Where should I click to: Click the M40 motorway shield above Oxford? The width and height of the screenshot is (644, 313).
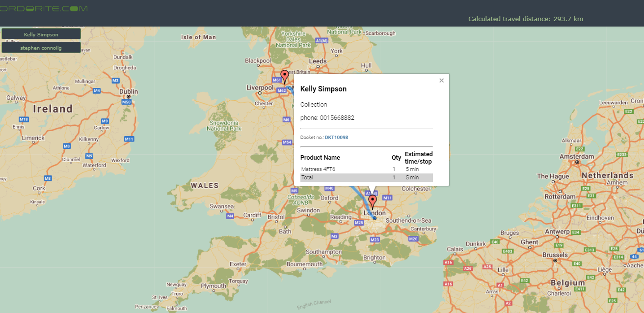329,189
